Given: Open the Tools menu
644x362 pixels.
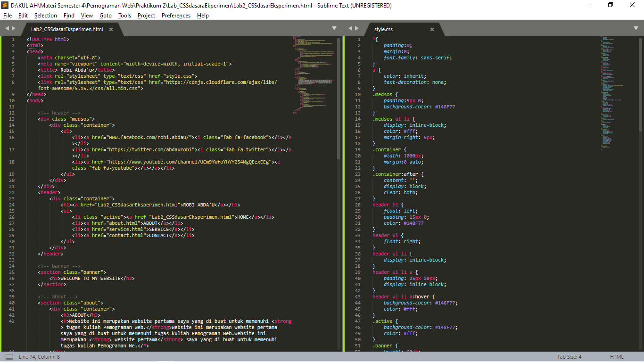Looking at the screenshot, I should (125, 16).
